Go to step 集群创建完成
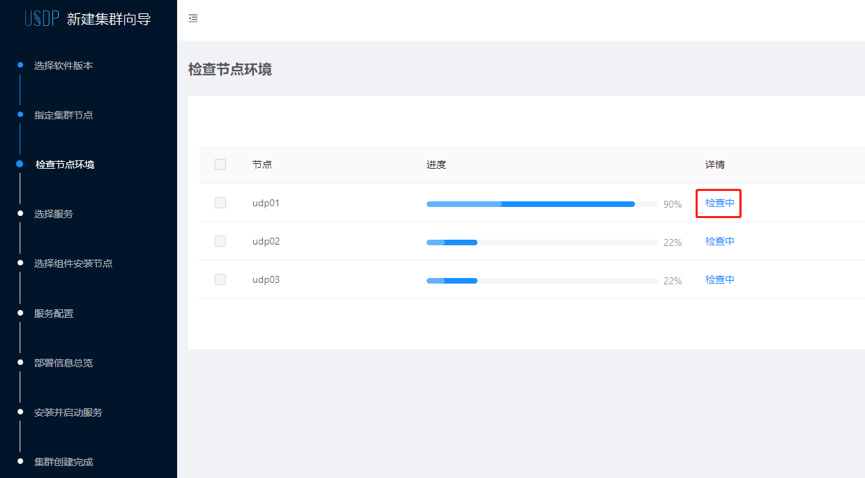865x478 pixels. coord(63,462)
